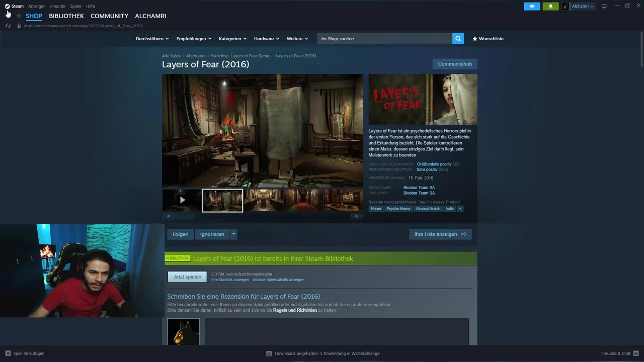Open the Weitere dropdown

coord(297,39)
